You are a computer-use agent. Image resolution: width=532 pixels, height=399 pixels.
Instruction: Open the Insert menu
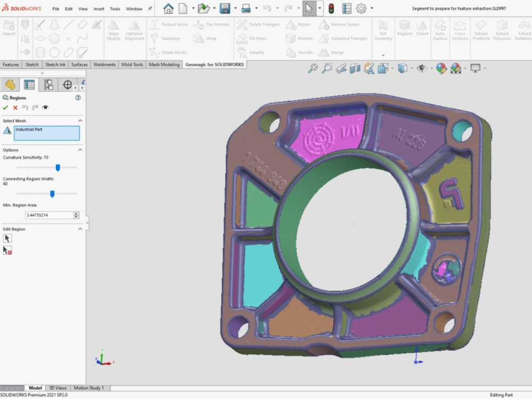(99, 9)
